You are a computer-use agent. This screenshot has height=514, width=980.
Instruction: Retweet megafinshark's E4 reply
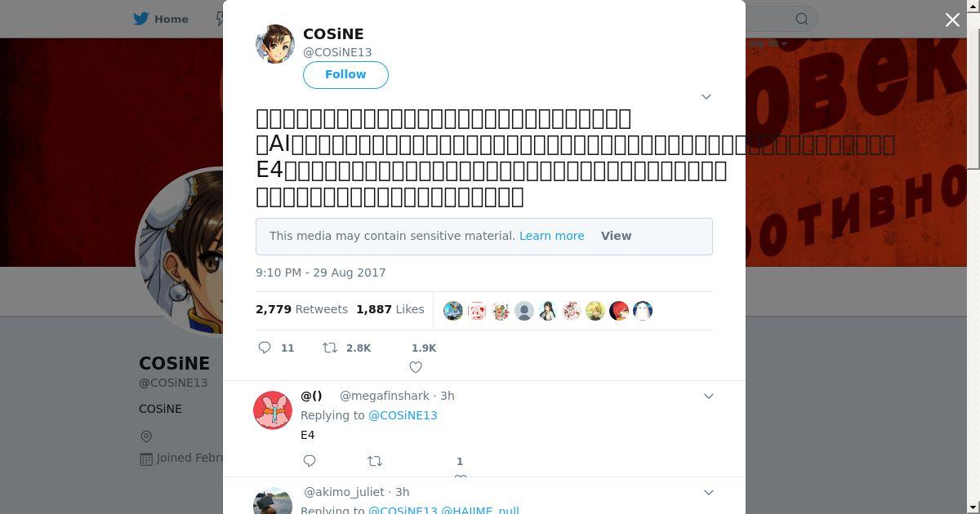pos(375,461)
